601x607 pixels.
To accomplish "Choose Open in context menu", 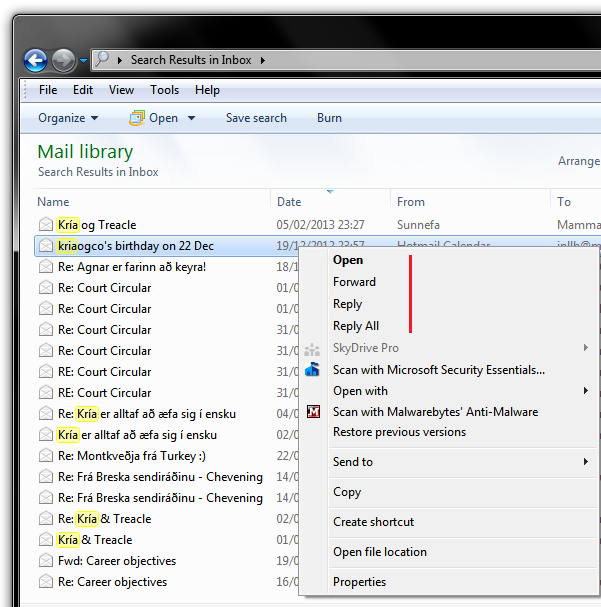I will pyautogui.click(x=348, y=260).
